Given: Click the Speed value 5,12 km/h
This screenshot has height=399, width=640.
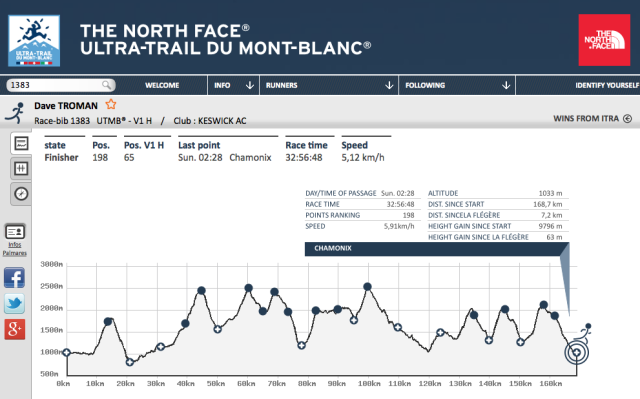Looking at the screenshot, I should (363, 157).
